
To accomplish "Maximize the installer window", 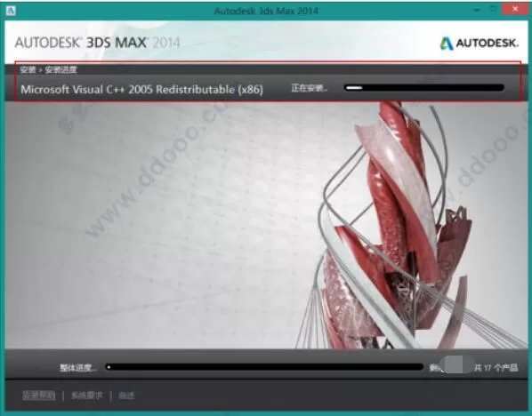I will pos(493,10).
